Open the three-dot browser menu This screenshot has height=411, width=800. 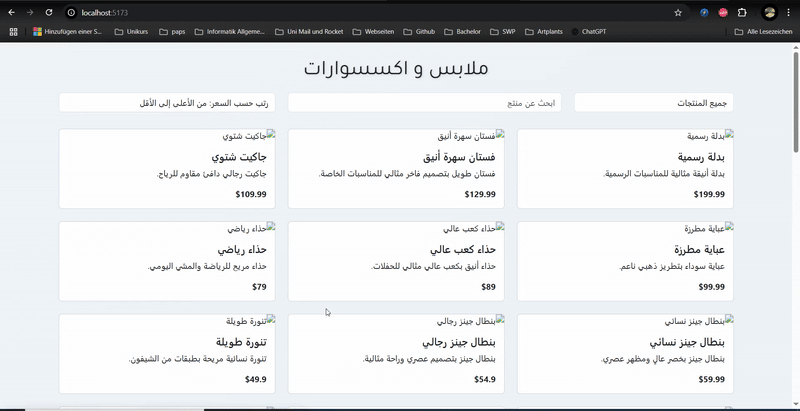click(789, 12)
